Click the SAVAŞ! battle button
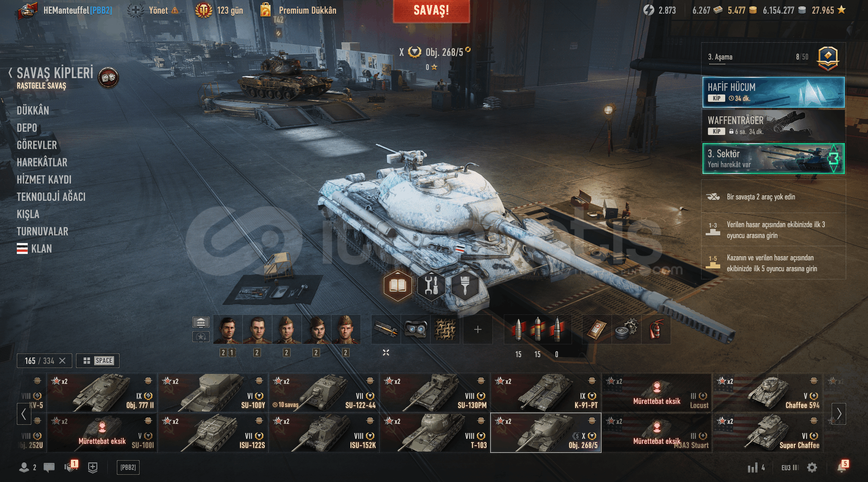This screenshot has width=868, height=482. 431,11
